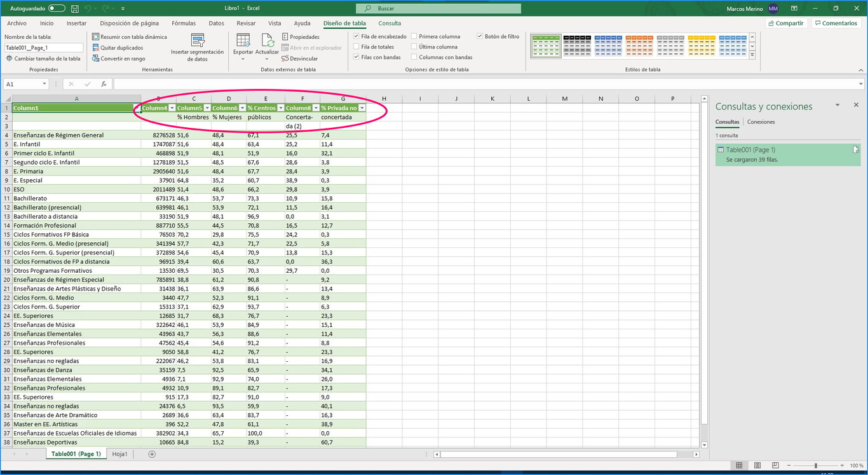Image resolution: width=868 pixels, height=475 pixels.
Task: Open the quick access toolbar customization arrow
Action: pyautogui.click(x=123, y=8)
